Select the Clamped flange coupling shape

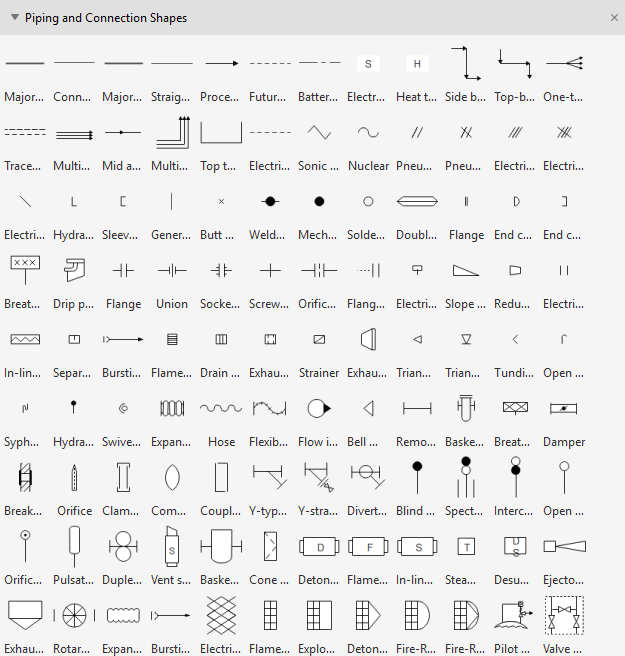click(123, 477)
